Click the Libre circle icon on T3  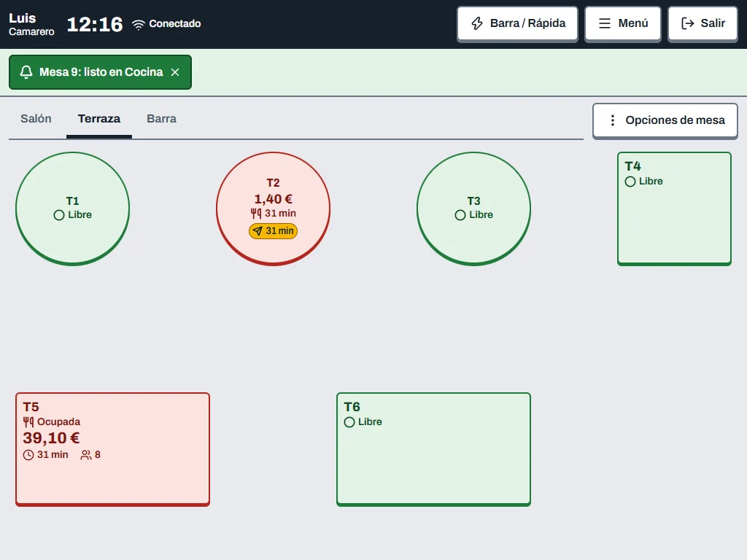pyautogui.click(x=460, y=215)
